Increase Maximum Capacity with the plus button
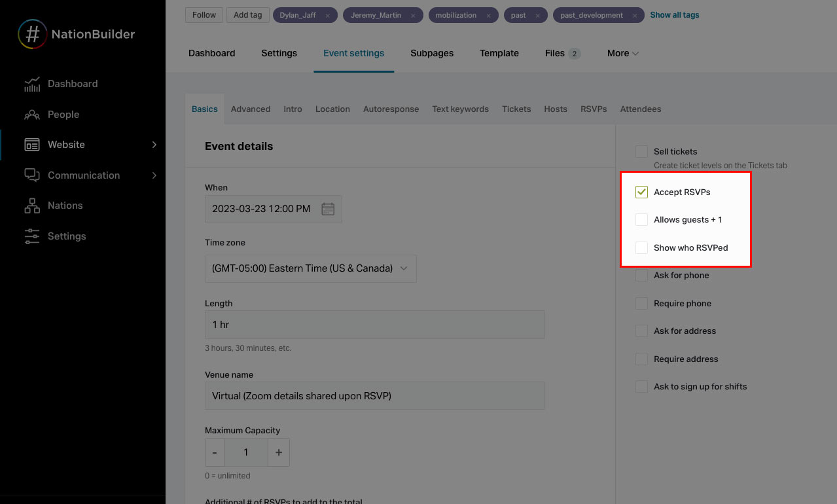 tap(278, 452)
